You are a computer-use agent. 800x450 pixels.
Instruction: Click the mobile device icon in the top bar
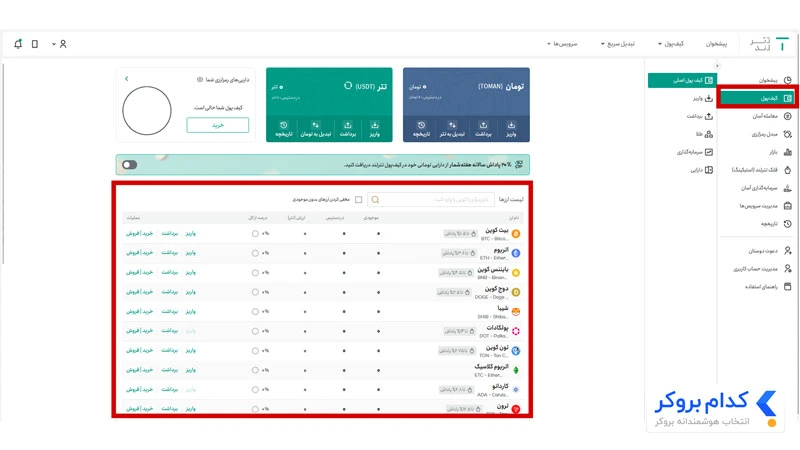(x=35, y=44)
